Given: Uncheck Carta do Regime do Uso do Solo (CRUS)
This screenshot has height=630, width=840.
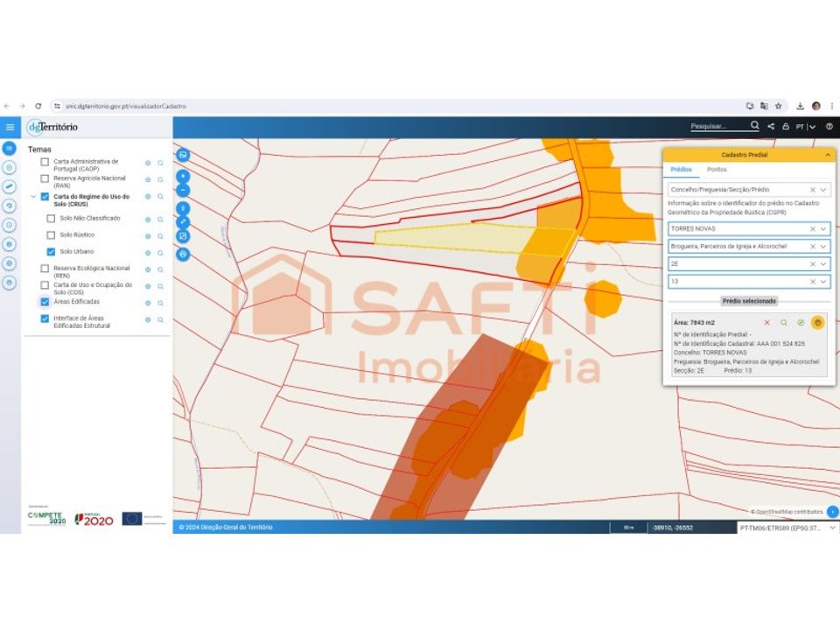Looking at the screenshot, I should [45, 197].
